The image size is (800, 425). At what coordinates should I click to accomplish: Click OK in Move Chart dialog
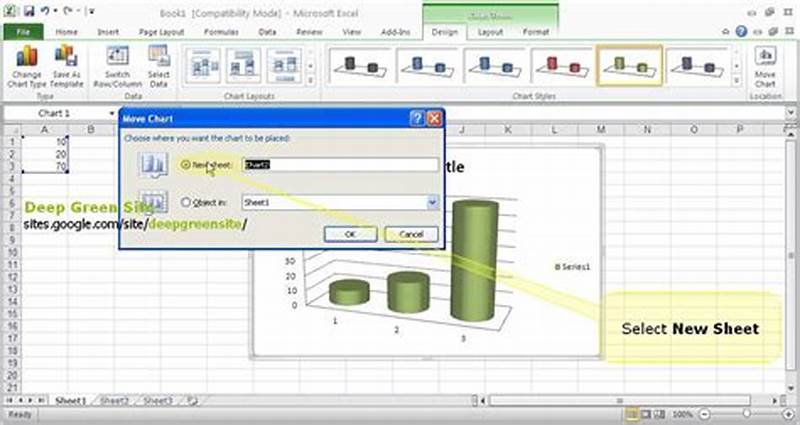click(350, 234)
